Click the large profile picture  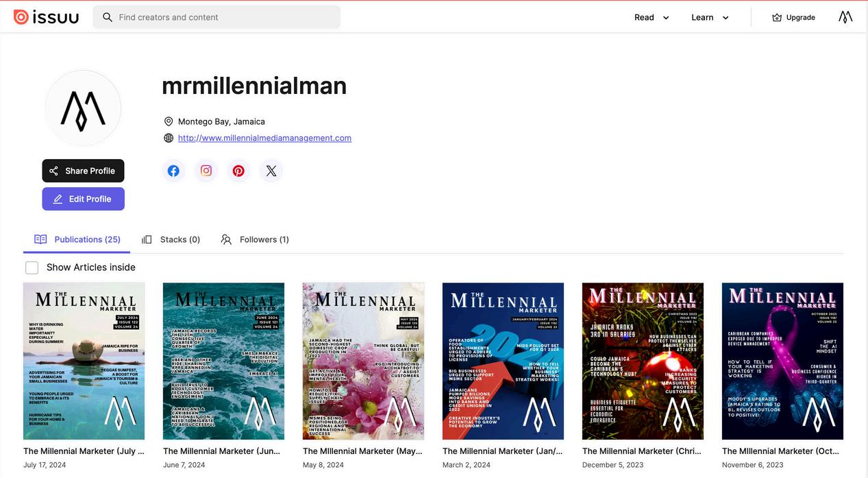tap(83, 108)
